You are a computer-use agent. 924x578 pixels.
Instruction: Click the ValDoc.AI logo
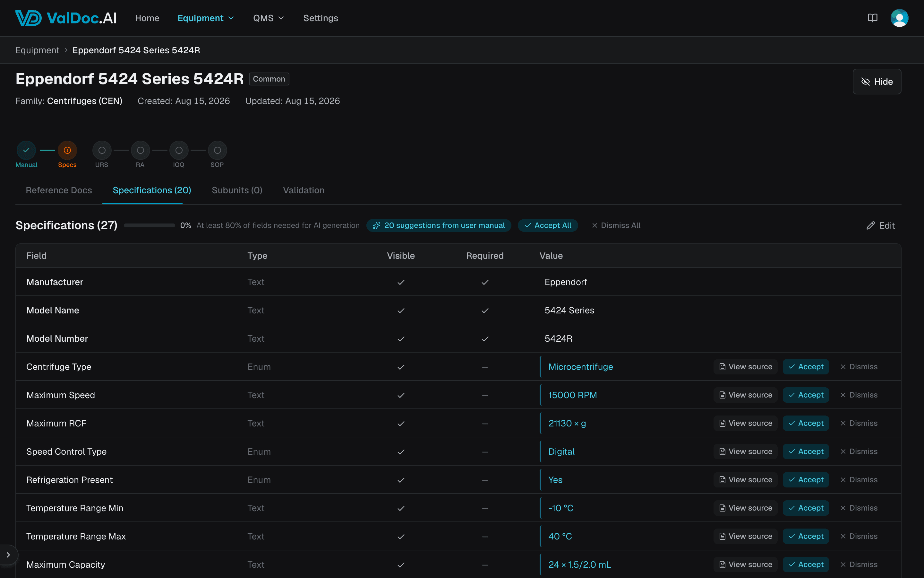pos(66,18)
